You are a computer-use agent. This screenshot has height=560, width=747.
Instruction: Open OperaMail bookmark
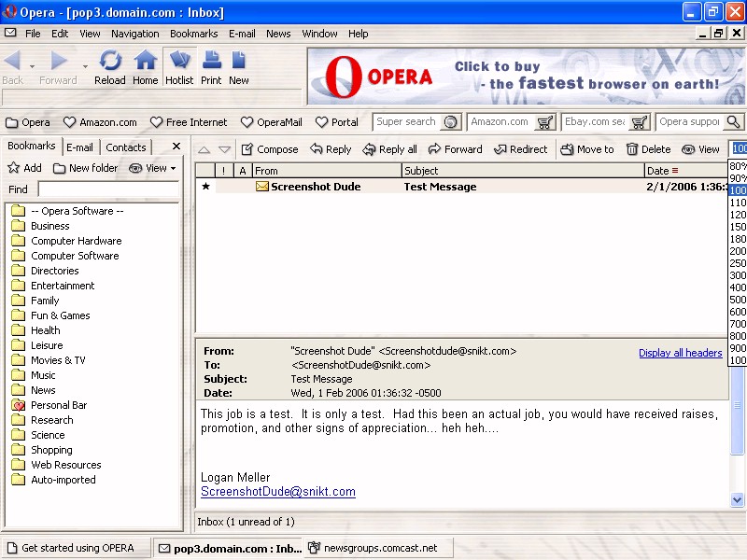[272, 122]
